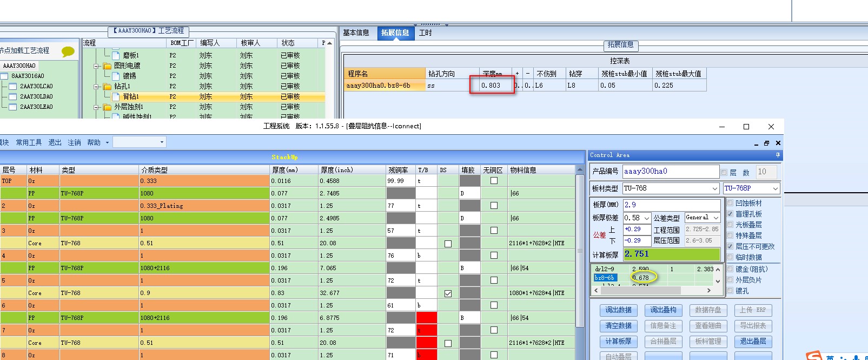Collapse the 外层蚀刻1 tree node

point(97,107)
